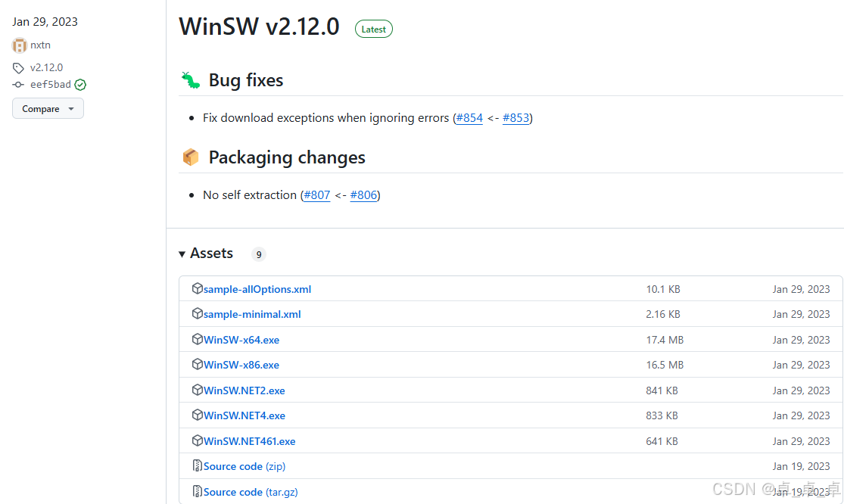The image size is (844, 504).
Task: Open the nxtn author profile link
Action: point(40,45)
